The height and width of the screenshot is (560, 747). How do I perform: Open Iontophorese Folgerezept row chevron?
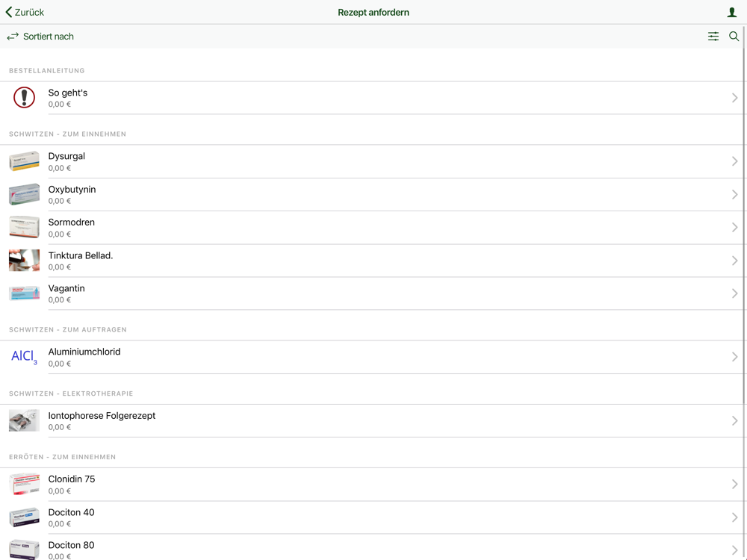pos(734,421)
